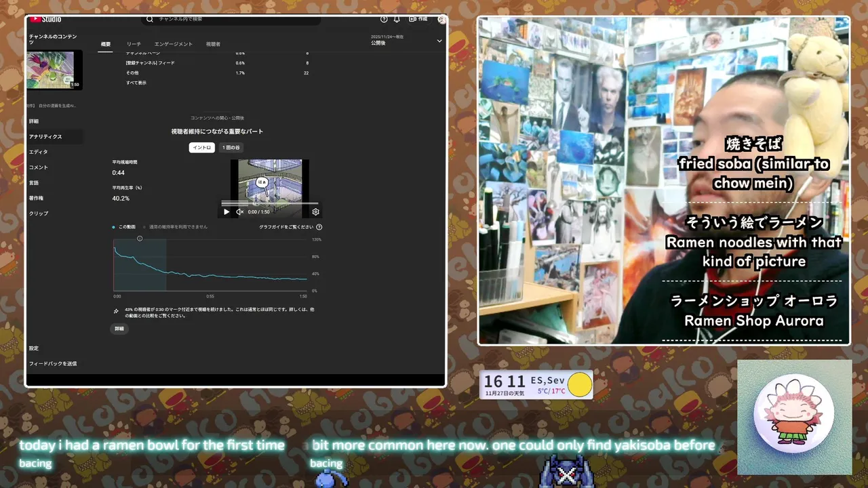Viewport: 868px width, 488px height.
Task: Click the 作成 create button
Action: coord(418,19)
